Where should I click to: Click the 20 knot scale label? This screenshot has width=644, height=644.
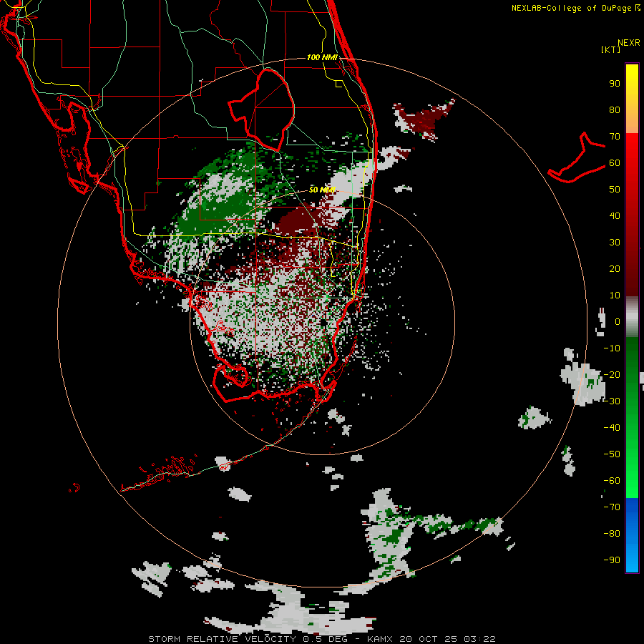point(615,268)
